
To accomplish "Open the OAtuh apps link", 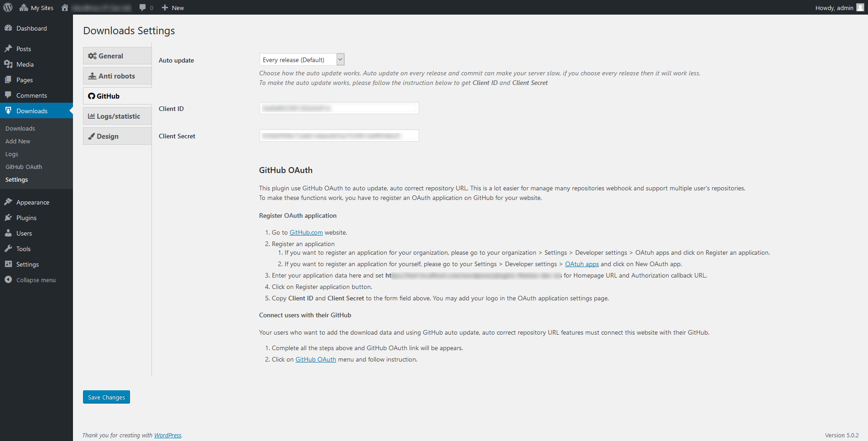I will pos(582,264).
